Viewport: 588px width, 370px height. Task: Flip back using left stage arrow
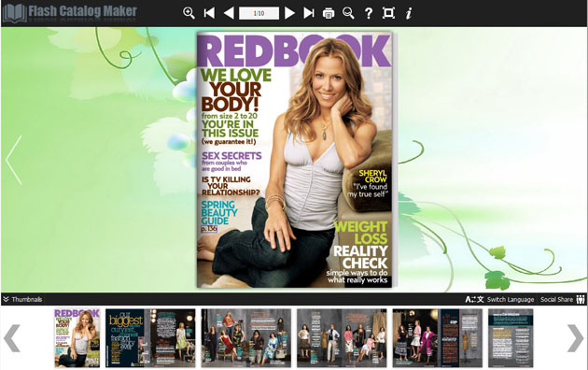point(14,160)
